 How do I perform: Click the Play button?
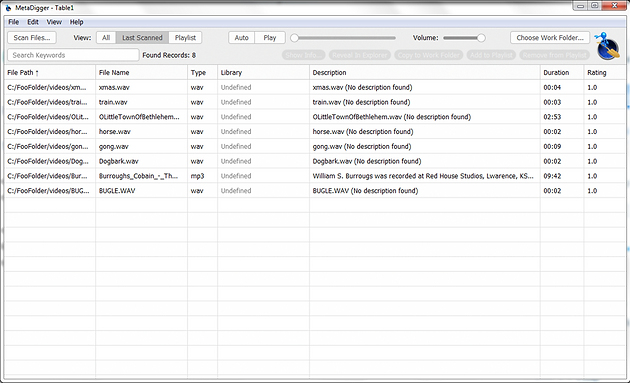(270, 38)
